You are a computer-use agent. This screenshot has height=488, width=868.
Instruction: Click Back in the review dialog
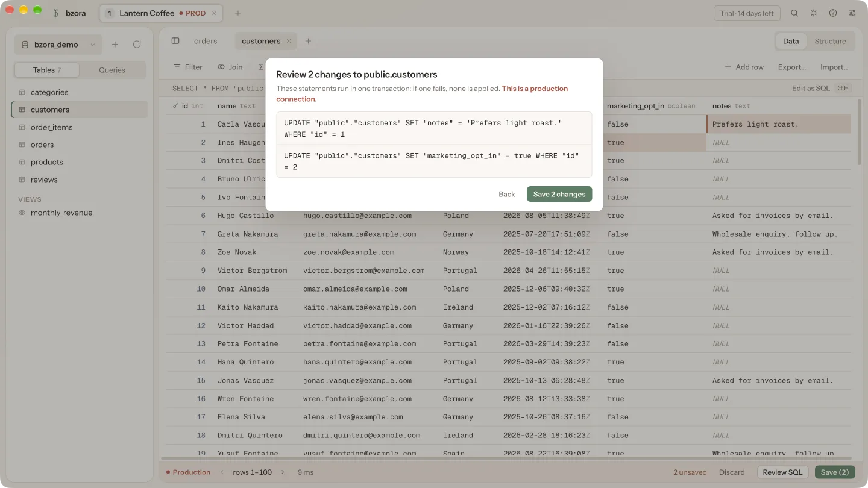point(507,194)
